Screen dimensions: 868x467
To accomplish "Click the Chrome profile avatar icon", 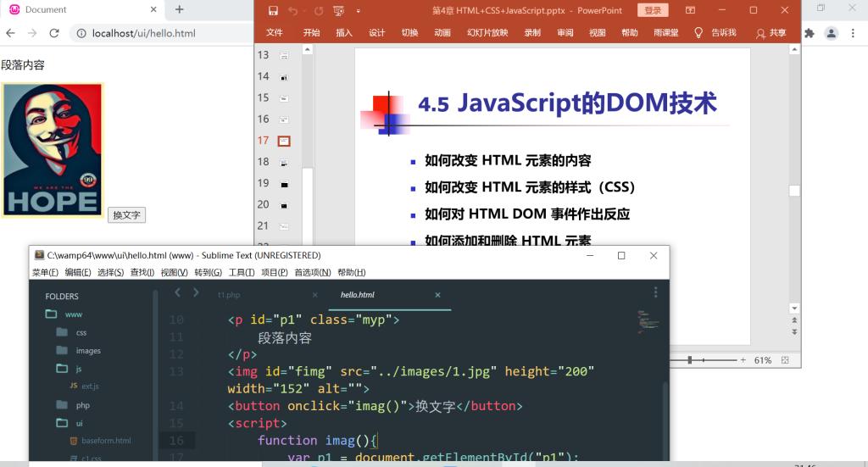I will click(832, 33).
